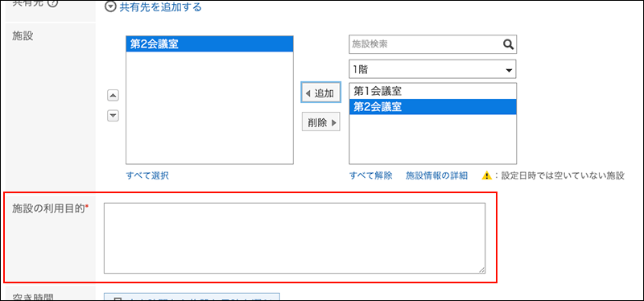Click the すべて選択 link
Viewport: 644px width, 301px height.
click(x=147, y=175)
